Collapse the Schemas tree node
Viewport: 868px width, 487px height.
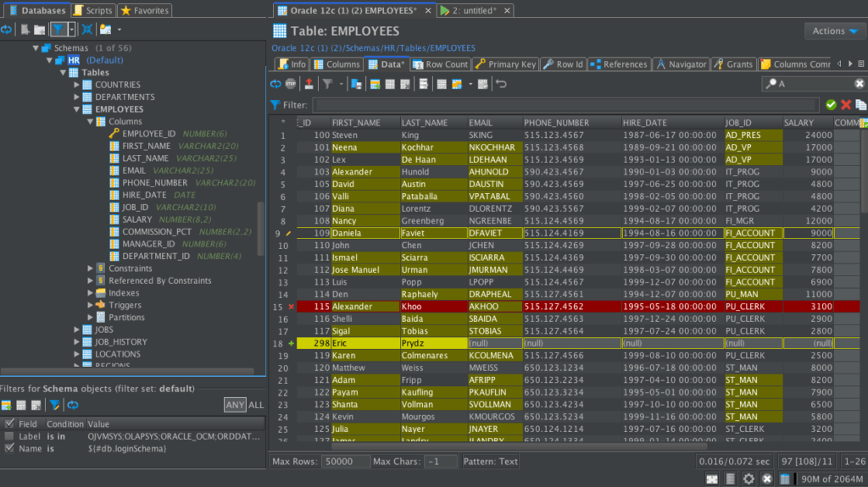(x=36, y=48)
